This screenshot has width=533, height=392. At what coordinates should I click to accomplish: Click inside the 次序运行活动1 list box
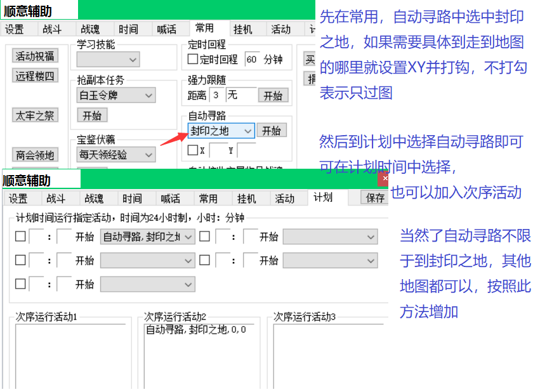pos(70,356)
